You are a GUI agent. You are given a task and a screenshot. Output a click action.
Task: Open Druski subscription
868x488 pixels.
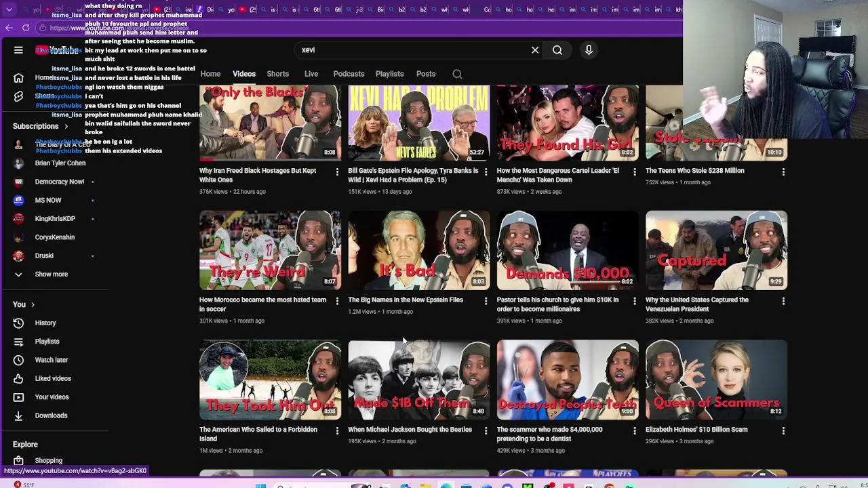[44, 256]
